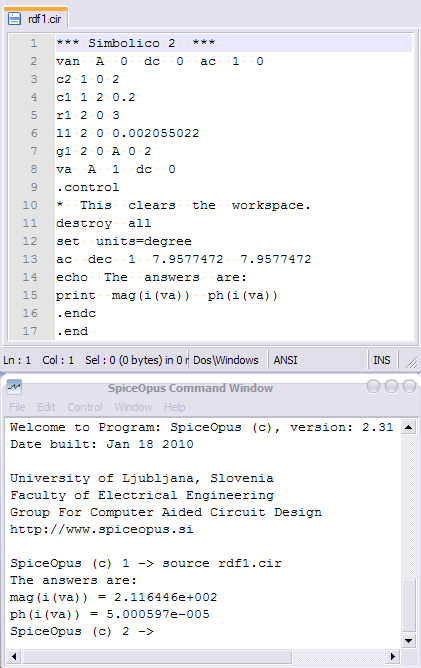
Task: Open the Edit menu in SpiceOpus
Action: [46, 407]
